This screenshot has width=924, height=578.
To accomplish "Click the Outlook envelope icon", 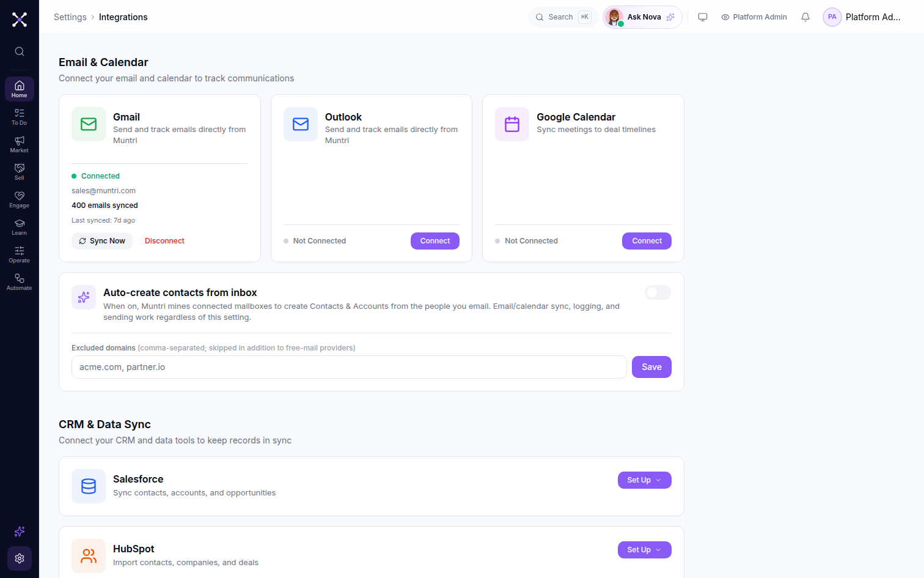I will [x=301, y=124].
